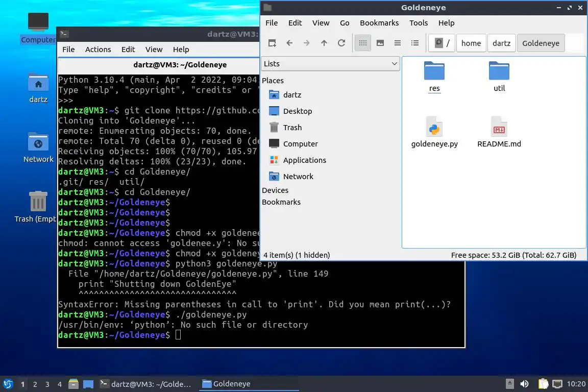Viewport: 588px width, 392px height.
Task: Go back with the left arrow icon
Action: pyautogui.click(x=289, y=43)
